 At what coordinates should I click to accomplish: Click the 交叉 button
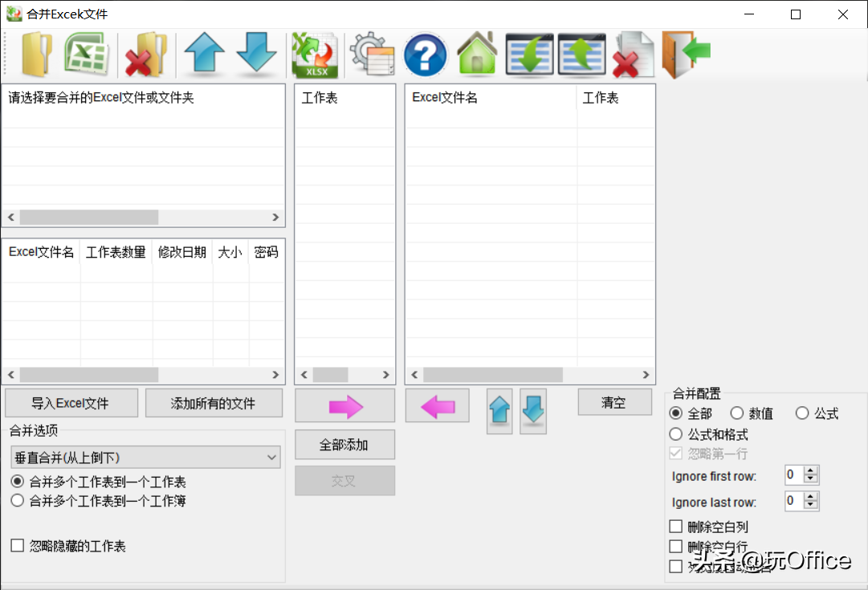point(345,480)
